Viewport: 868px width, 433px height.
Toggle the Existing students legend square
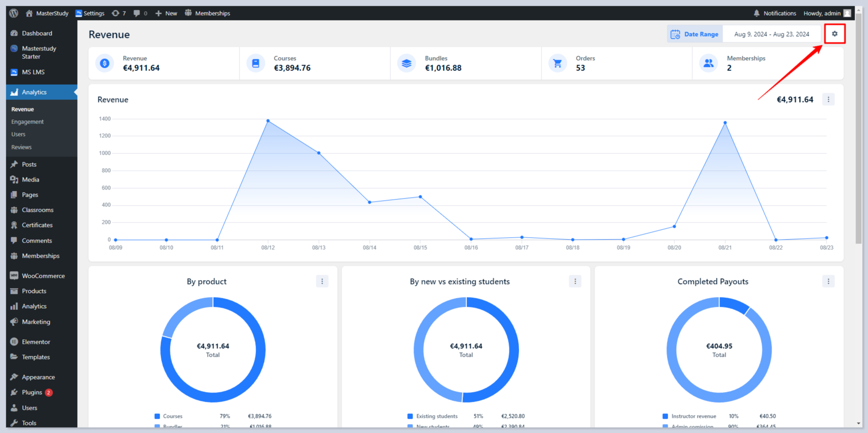click(410, 416)
